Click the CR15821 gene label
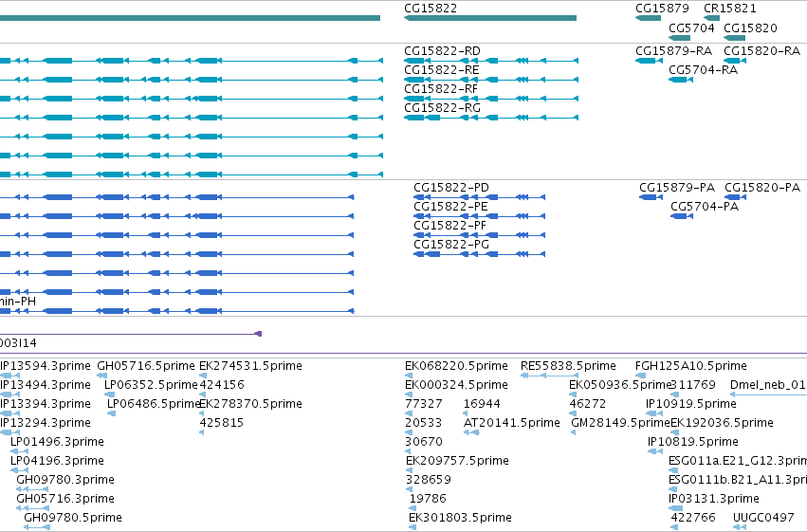807x532 pixels. pos(730,9)
